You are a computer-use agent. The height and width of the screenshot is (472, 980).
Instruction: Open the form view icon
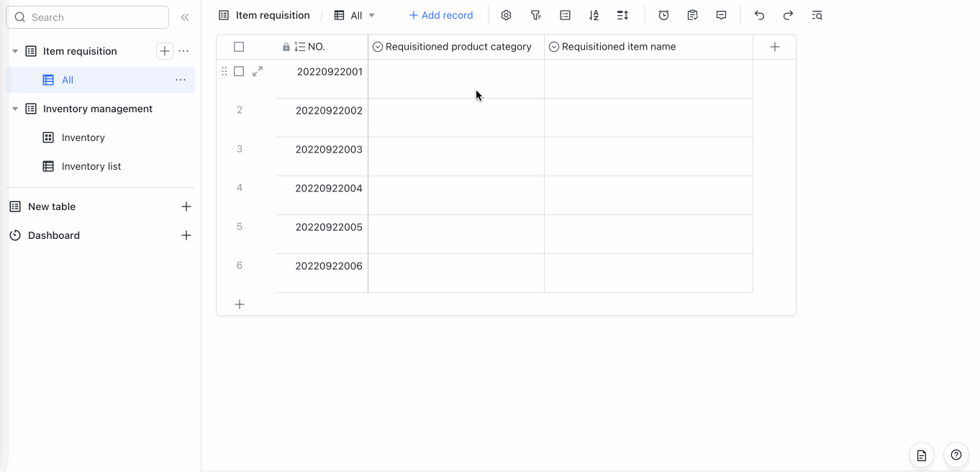[x=692, y=14]
